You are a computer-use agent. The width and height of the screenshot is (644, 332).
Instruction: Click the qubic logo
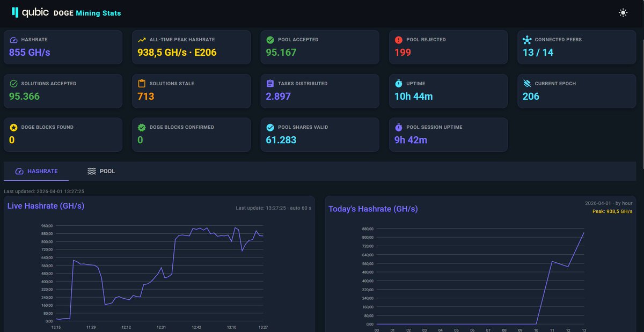tap(31, 12)
